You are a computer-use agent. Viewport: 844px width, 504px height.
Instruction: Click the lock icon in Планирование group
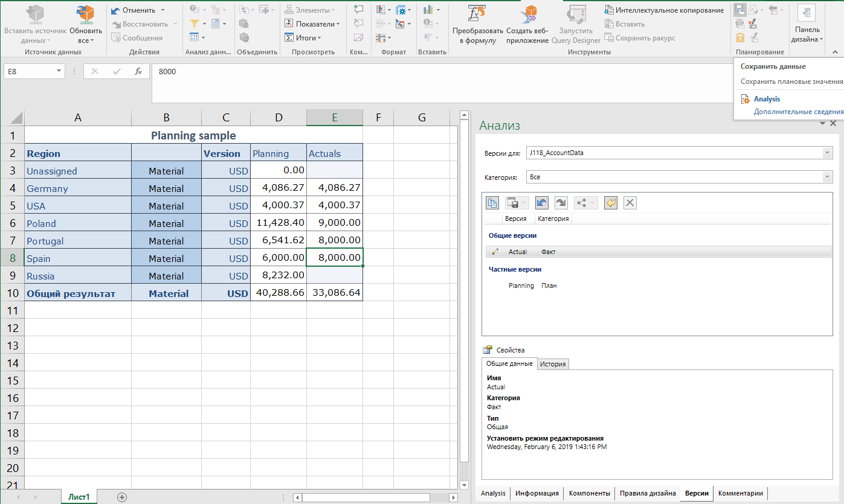739,37
